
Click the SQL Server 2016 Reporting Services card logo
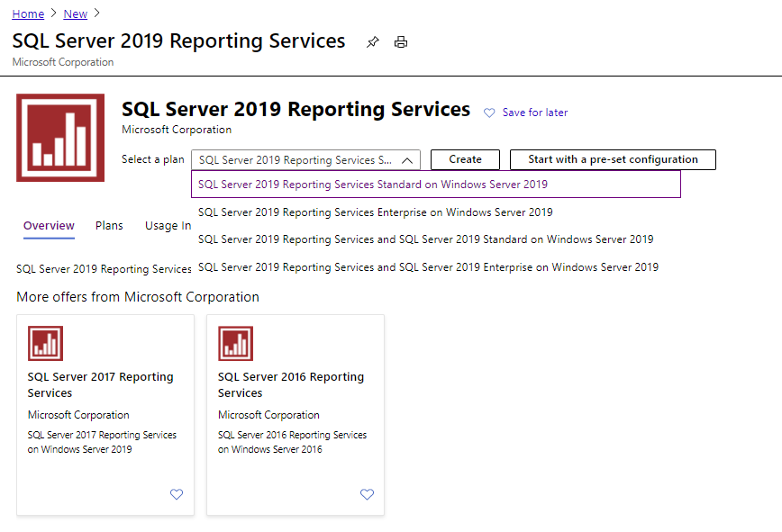235,343
